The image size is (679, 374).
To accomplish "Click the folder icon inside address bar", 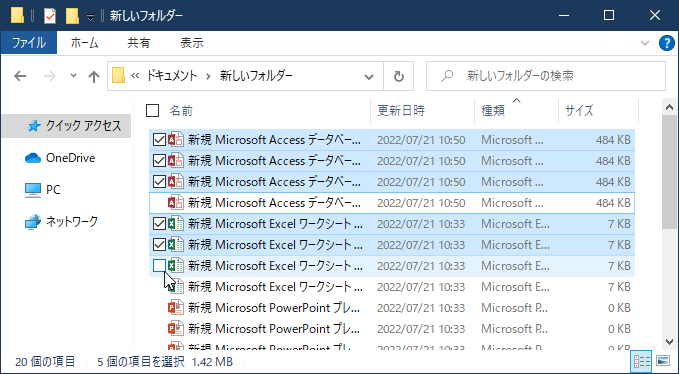I will tap(118, 76).
